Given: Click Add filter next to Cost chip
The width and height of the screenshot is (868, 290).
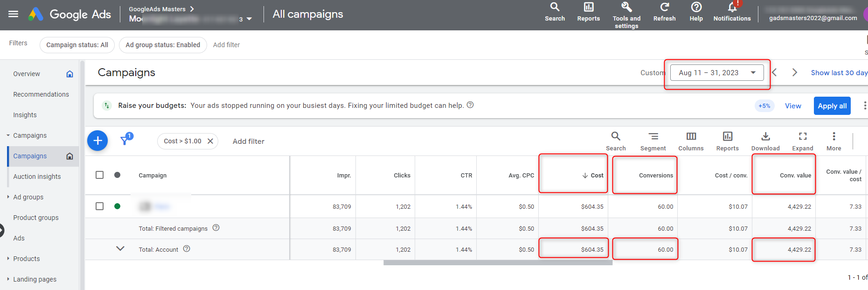Looking at the screenshot, I should pos(248,141).
